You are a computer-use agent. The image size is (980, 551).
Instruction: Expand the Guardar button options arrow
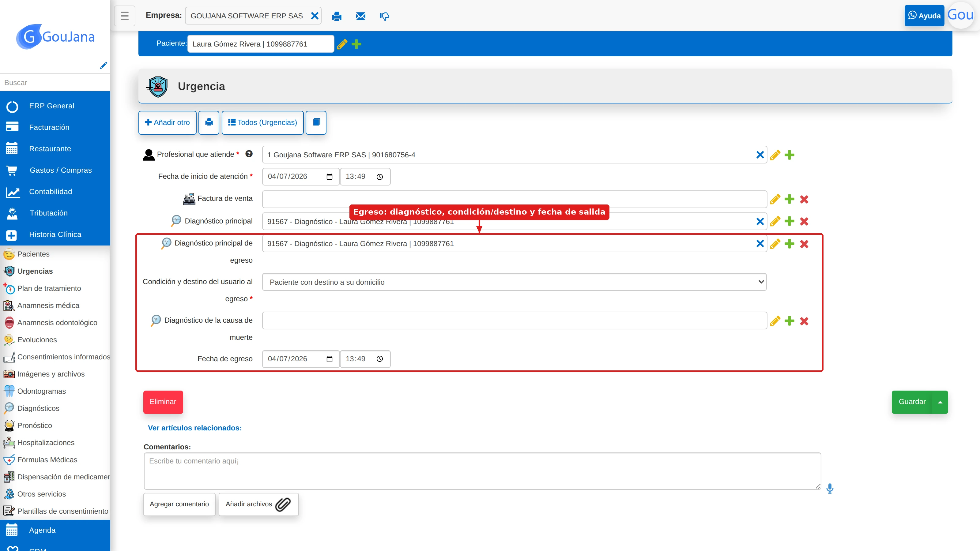click(940, 402)
